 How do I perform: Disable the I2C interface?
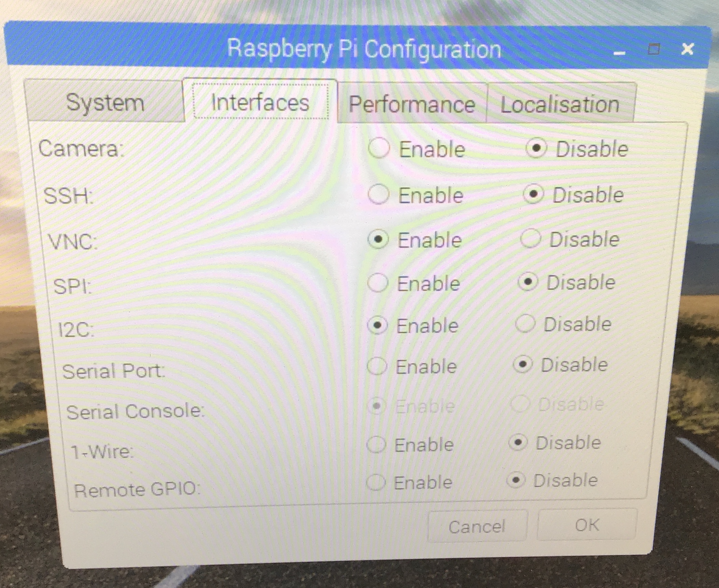(525, 324)
